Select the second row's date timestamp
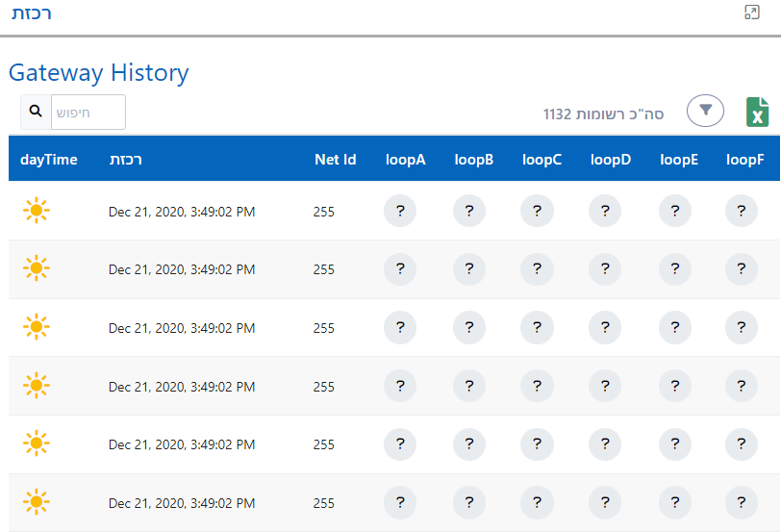 tap(182, 269)
